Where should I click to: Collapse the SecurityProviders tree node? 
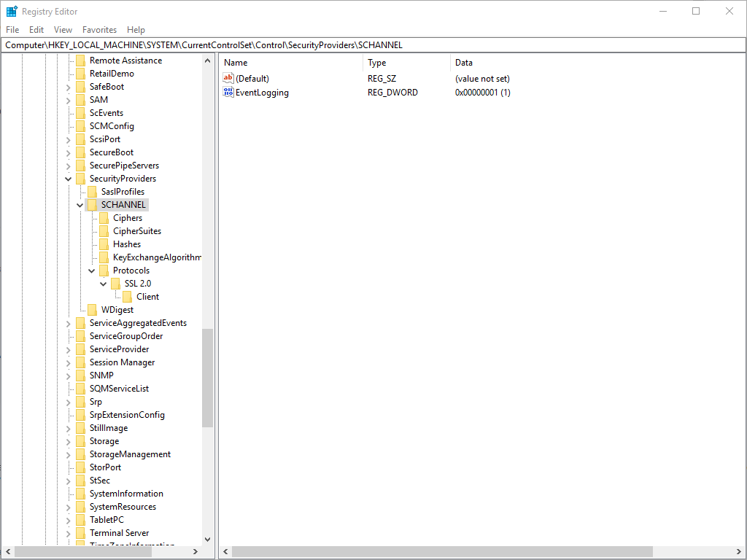coord(68,179)
